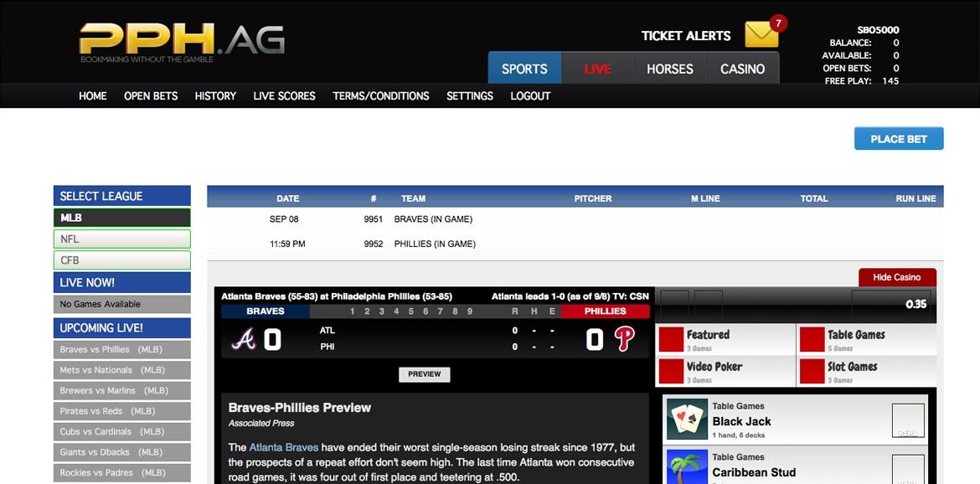This screenshot has height=484, width=980.
Task: Open Braves vs Phillies upcoming game
Action: pos(122,349)
